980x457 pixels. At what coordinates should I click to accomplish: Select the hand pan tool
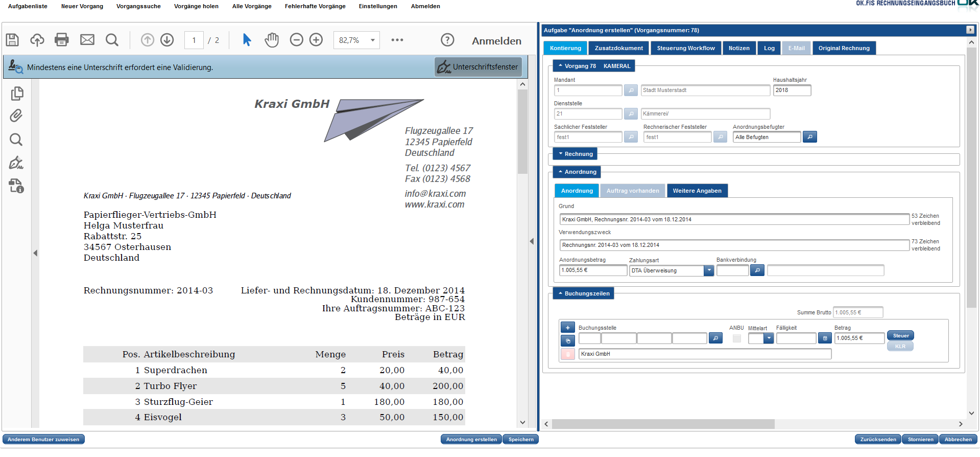[x=272, y=40]
